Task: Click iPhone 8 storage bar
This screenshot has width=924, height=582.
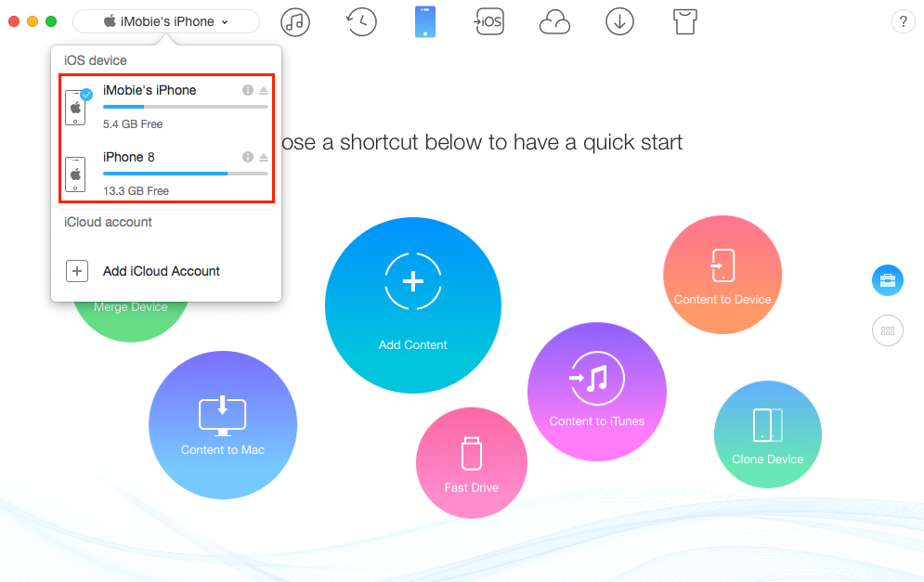Action: (x=186, y=174)
